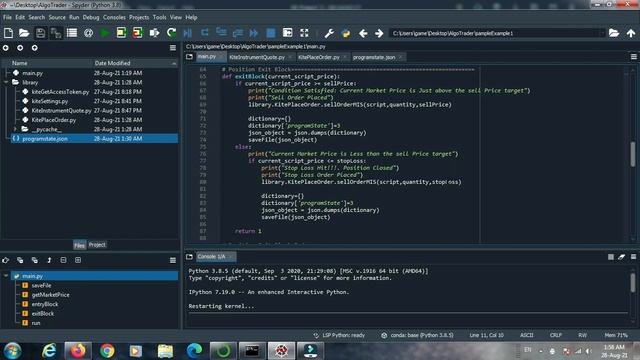This screenshot has height=360, width=640.
Task: Open the editor pane options menu
Action: (633, 57)
